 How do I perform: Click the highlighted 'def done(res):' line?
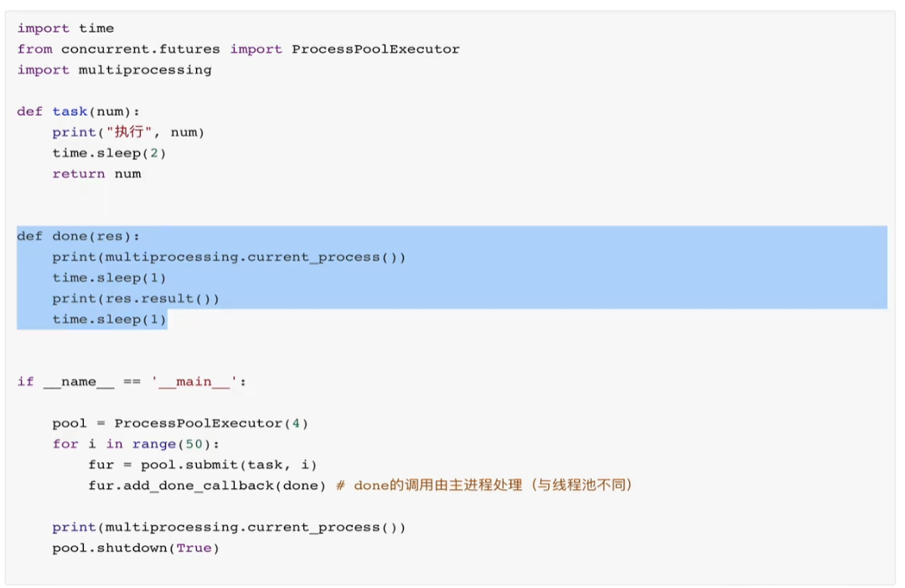click(x=79, y=236)
